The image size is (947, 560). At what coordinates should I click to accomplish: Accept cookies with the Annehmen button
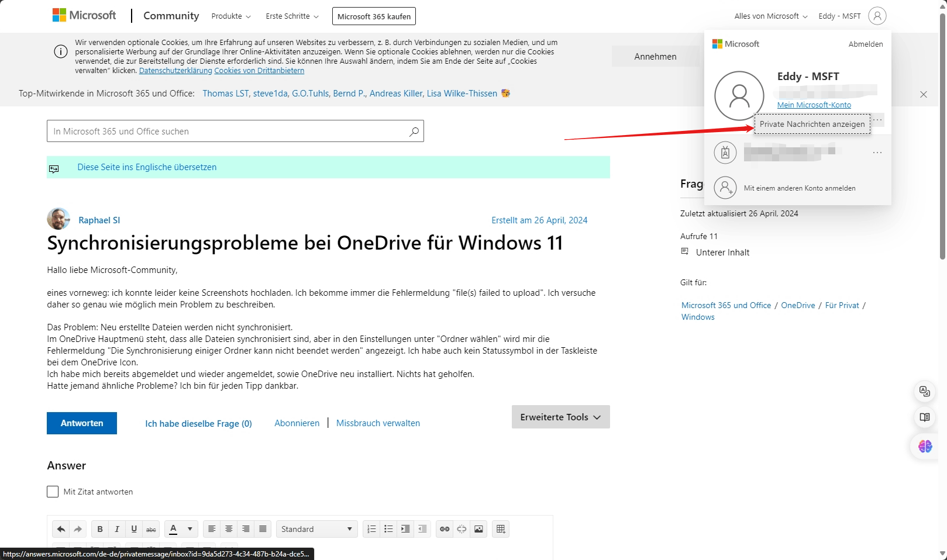point(655,56)
